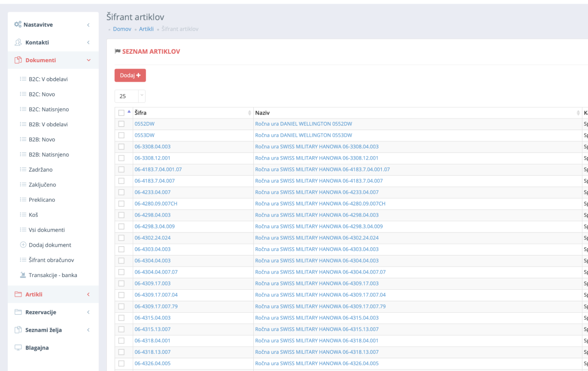The image size is (588, 371).
Task: Check the box for article 0552DW
Action: (x=122, y=124)
